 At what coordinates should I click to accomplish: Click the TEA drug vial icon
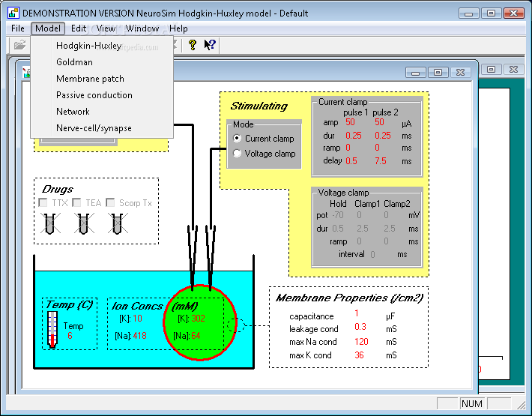[x=84, y=223]
